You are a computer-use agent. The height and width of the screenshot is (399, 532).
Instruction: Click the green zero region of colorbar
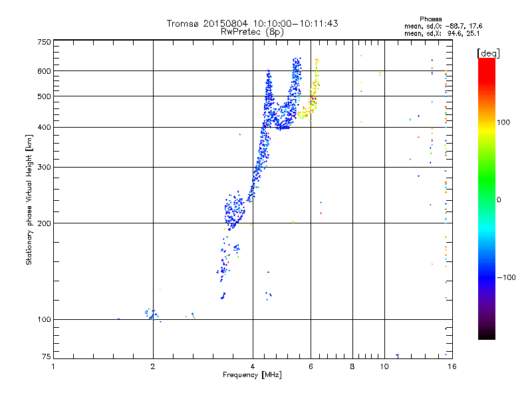[x=487, y=199]
